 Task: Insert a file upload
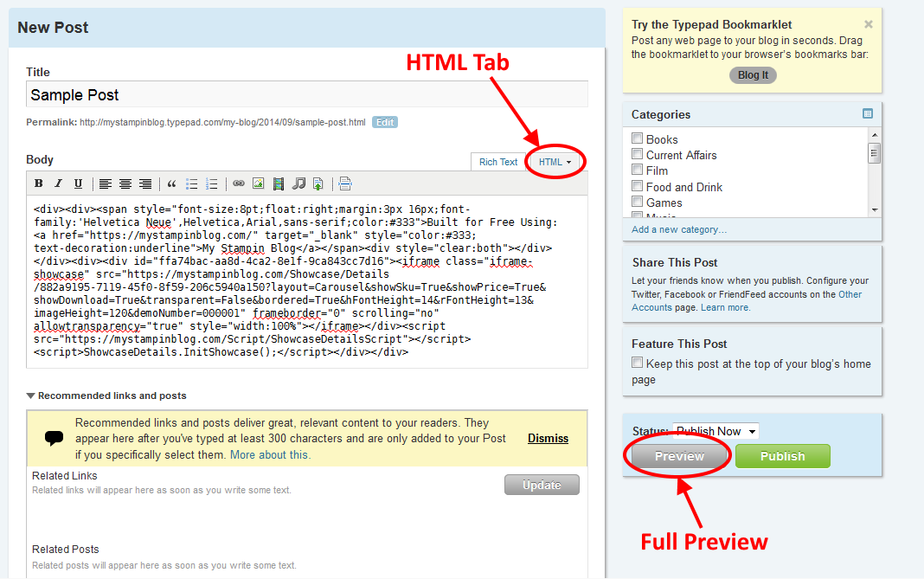pyautogui.click(x=318, y=184)
